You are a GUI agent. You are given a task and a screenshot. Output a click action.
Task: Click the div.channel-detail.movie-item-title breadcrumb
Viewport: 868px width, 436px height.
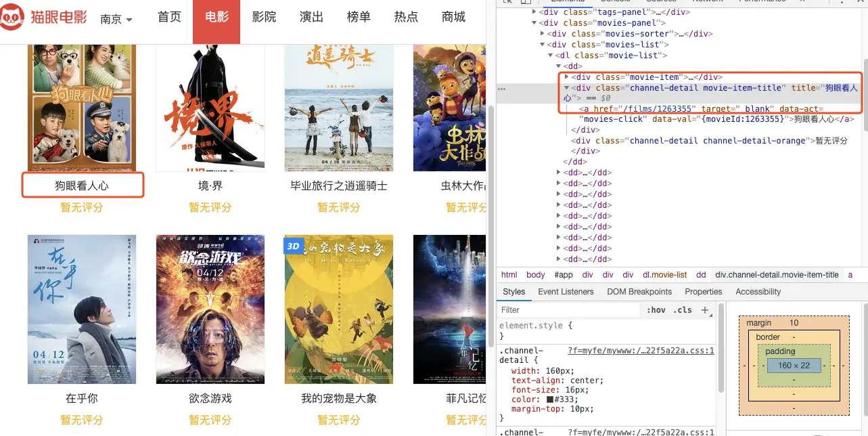(x=777, y=275)
